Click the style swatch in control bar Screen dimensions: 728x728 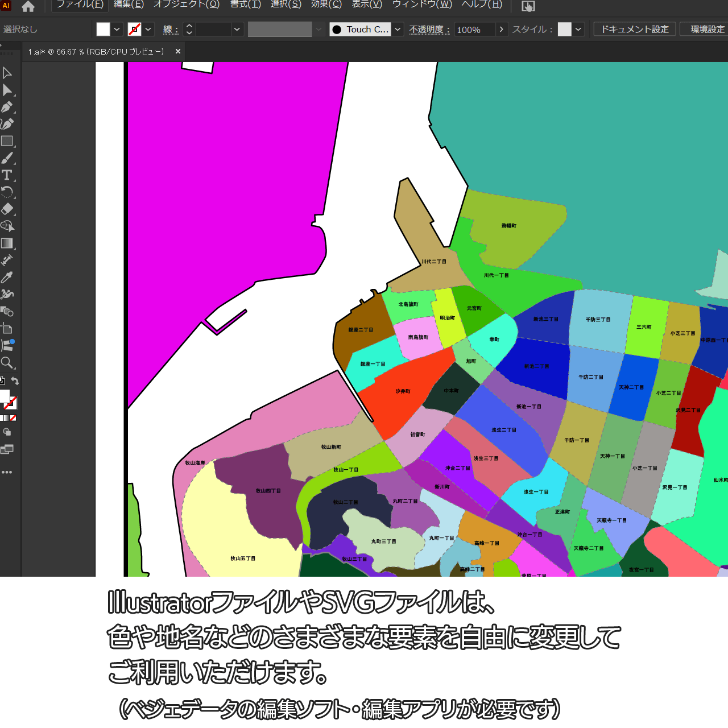click(x=564, y=29)
